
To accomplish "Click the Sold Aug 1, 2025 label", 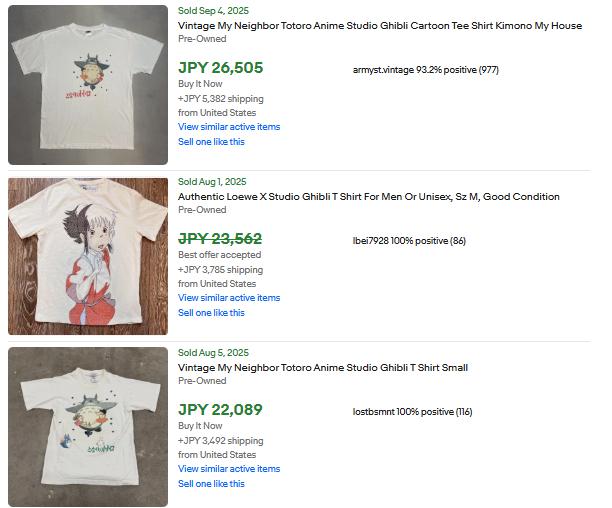I will coord(213,182).
